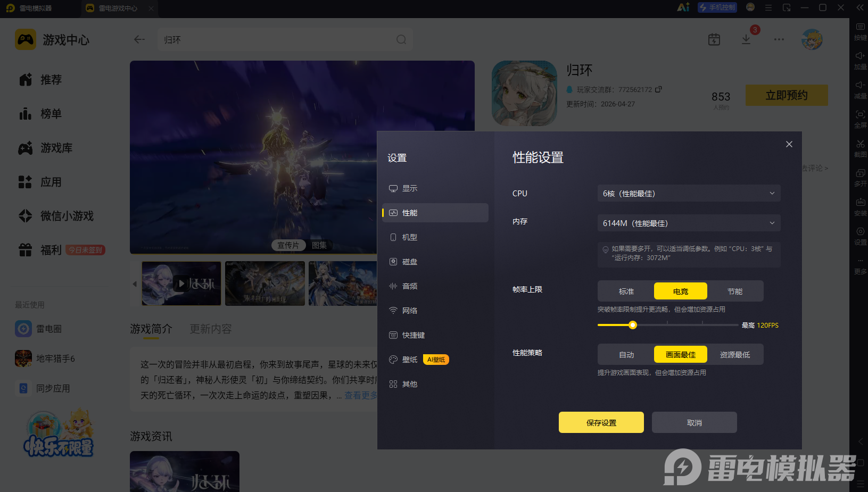This screenshot has height=492, width=868.
Task: Open 福利 benefits in sidebar
Action: click(40, 250)
